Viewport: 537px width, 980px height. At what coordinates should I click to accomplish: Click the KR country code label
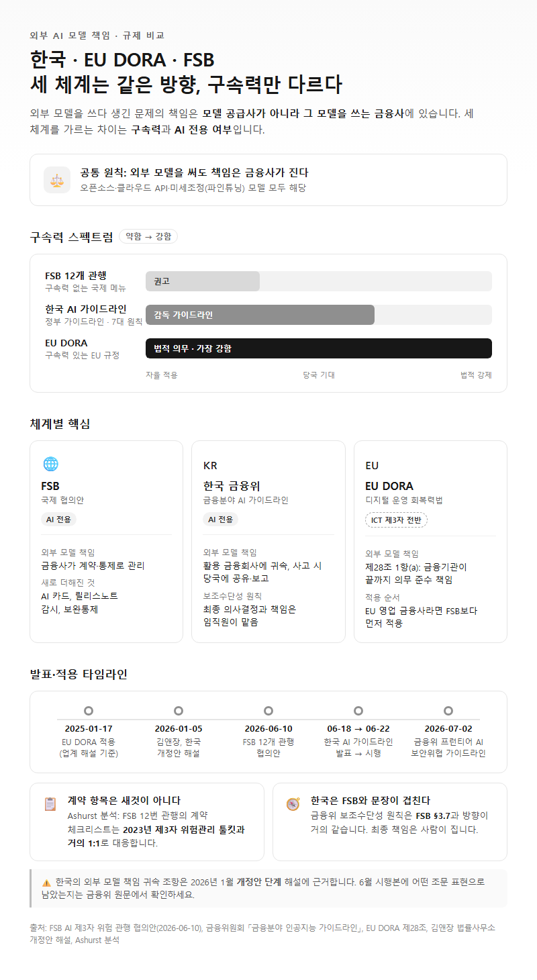pyautogui.click(x=210, y=466)
